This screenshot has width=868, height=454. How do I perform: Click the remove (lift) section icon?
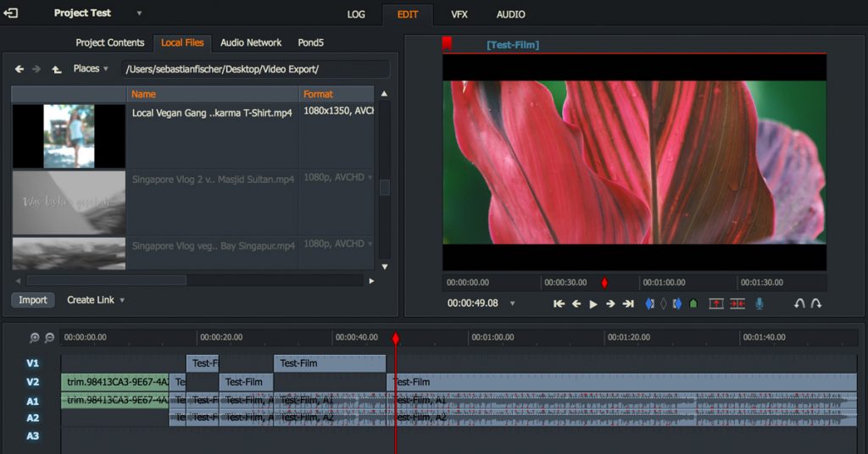point(716,303)
